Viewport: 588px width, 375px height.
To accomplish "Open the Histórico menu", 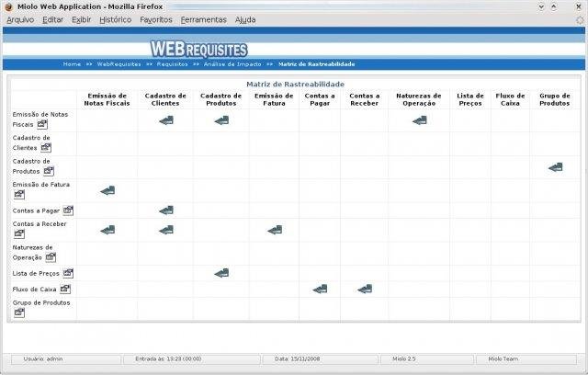I will (x=116, y=20).
